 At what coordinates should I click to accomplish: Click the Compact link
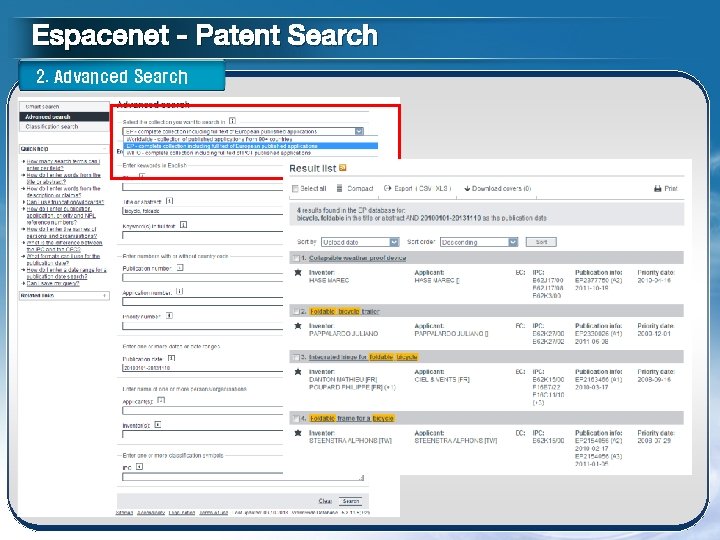pos(360,188)
